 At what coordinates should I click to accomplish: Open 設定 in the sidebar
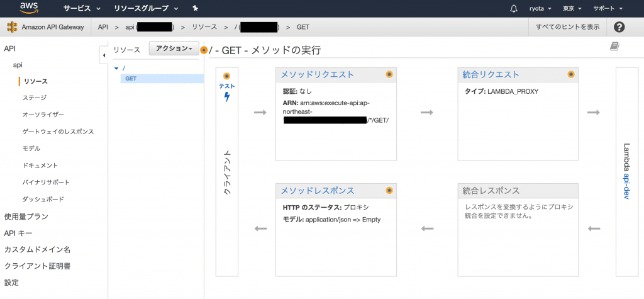pyautogui.click(x=11, y=283)
